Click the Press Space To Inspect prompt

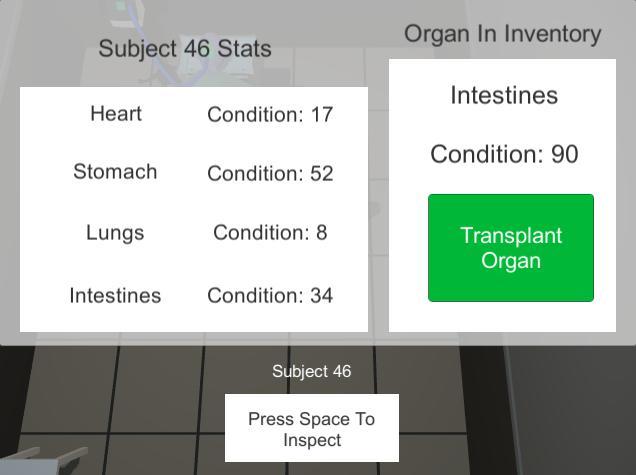[x=312, y=429]
